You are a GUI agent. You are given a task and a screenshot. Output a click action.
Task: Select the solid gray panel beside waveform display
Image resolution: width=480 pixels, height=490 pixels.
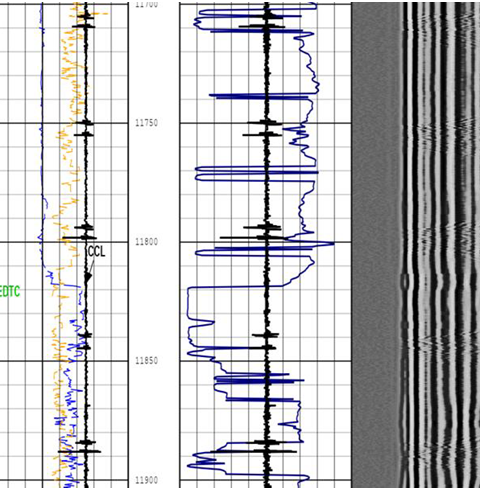(x=376, y=245)
